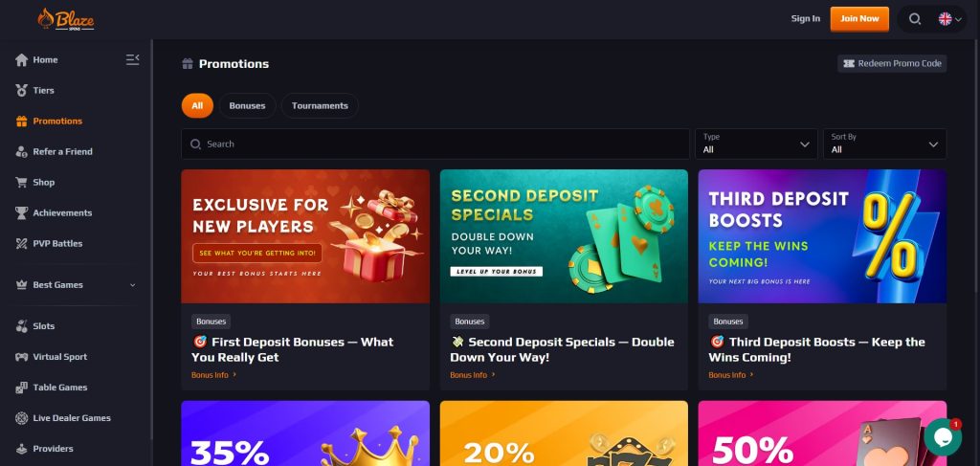The width and height of the screenshot is (980, 466).
Task: Open the search magnifier icon in header
Action: coord(914,19)
